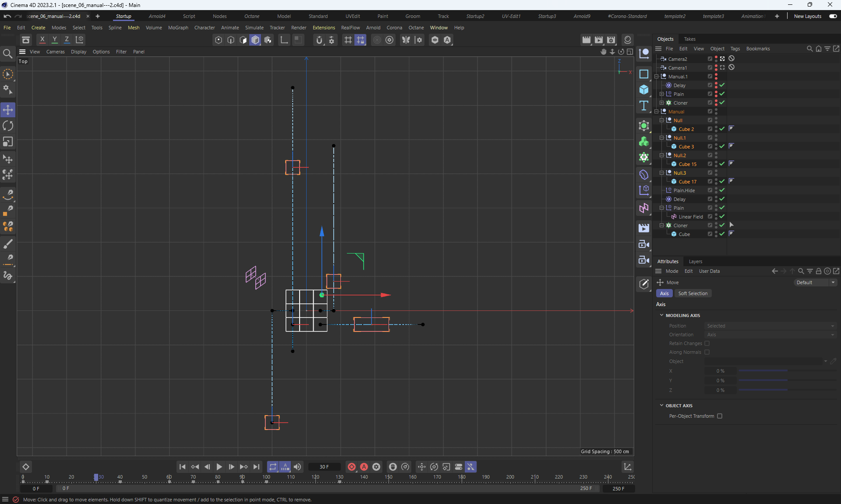The height and width of the screenshot is (504, 841).
Task: Toggle the X axis lock icon
Action: click(x=42, y=40)
